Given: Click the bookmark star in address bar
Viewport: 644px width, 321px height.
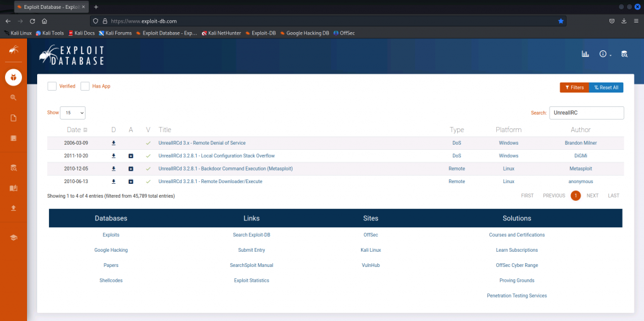Looking at the screenshot, I should click(560, 21).
